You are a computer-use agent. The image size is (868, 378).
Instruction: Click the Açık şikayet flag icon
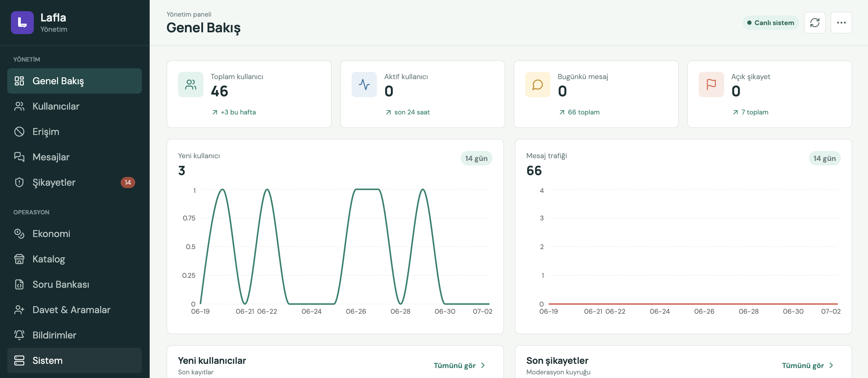(x=711, y=85)
